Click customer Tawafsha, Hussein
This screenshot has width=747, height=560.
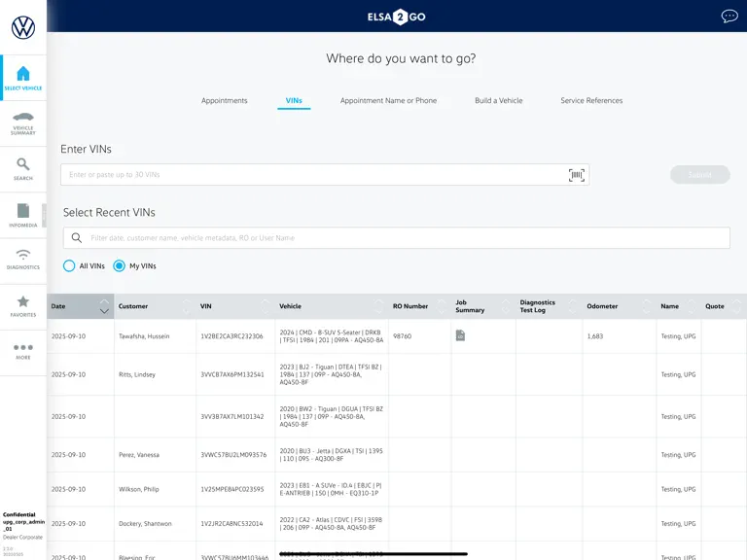tap(144, 336)
